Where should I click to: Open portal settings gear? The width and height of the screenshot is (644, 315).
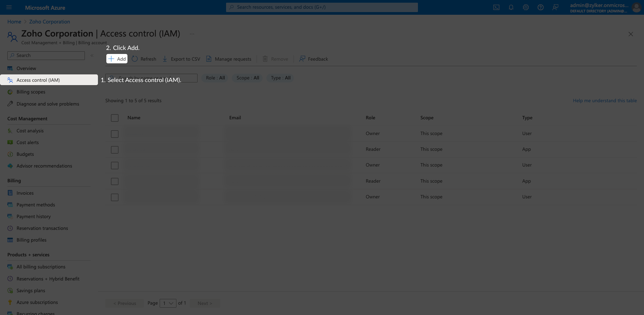(x=526, y=7)
